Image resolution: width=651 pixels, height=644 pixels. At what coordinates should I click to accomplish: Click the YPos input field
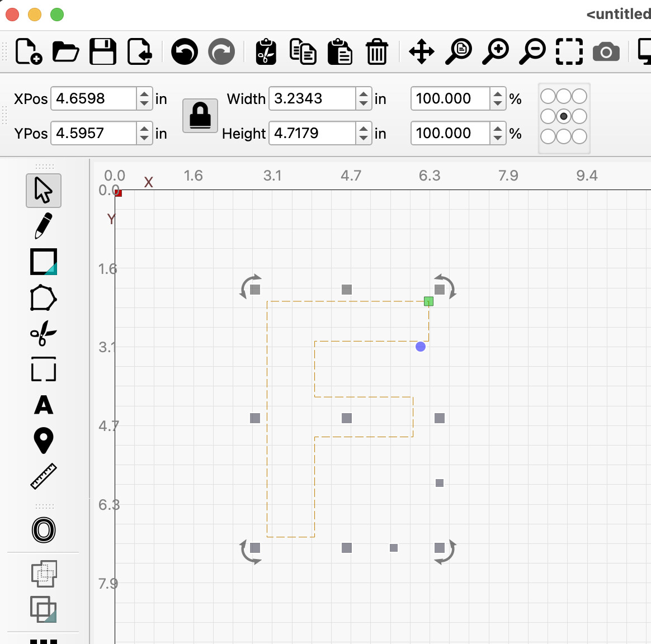click(x=93, y=134)
